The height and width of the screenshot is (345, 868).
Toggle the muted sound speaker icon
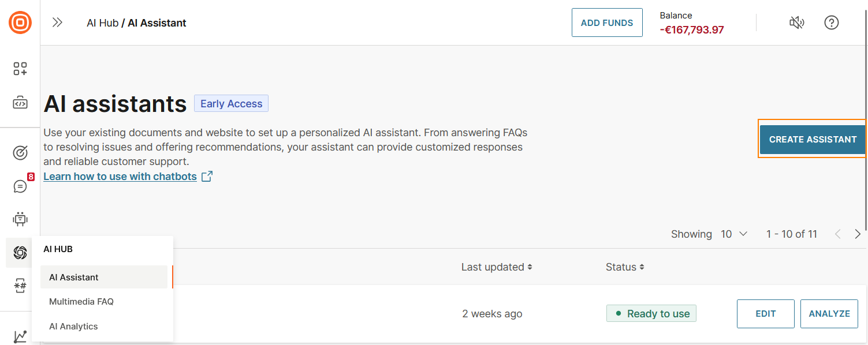click(797, 22)
